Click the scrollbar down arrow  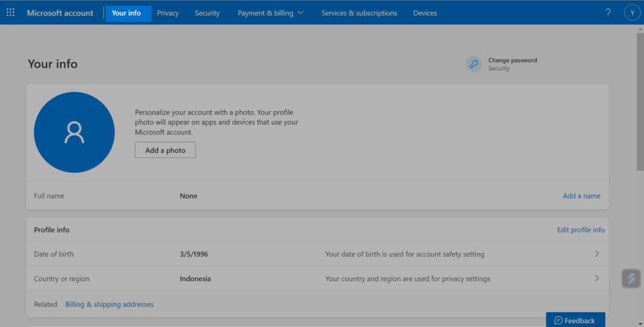641,324
